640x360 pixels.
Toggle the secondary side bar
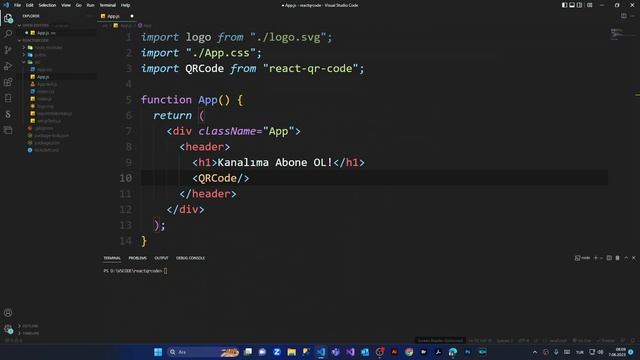pyautogui.click(x=580, y=5)
